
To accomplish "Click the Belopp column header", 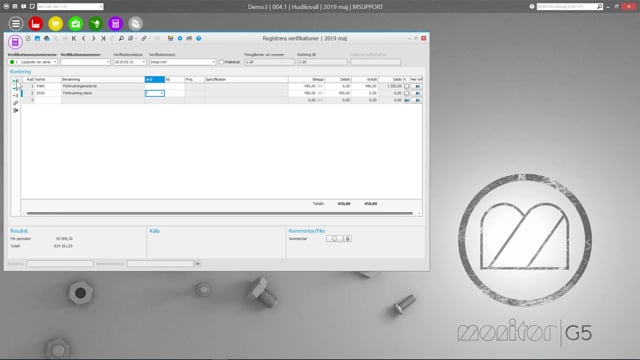I will click(x=307, y=79).
